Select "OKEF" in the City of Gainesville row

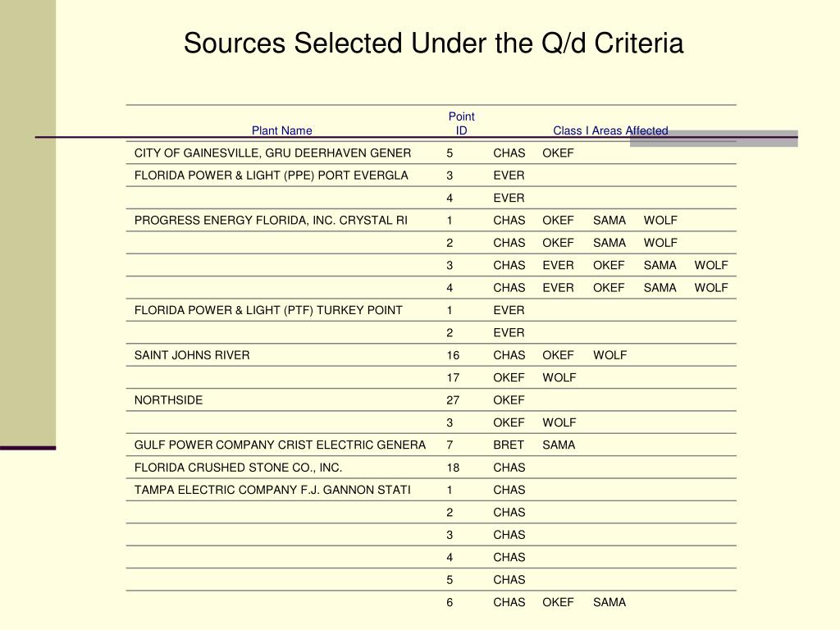click(558, 153)
